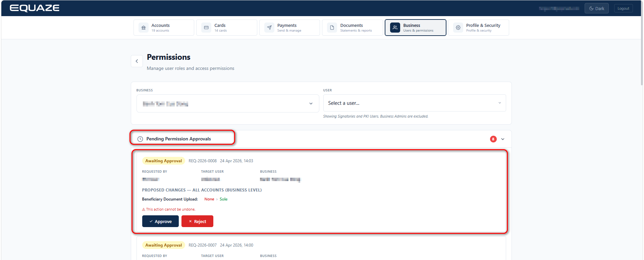This screenshot has width=644, height=260.
Task: Click the Awaiting Approval badge for REQ-2026-0008
Action: (164, 161)
